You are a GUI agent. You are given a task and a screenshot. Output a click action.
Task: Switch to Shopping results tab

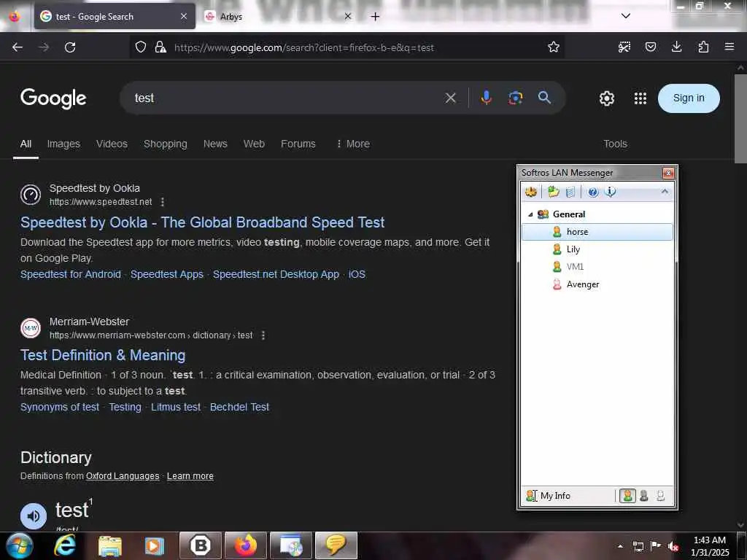click(166, 144)
